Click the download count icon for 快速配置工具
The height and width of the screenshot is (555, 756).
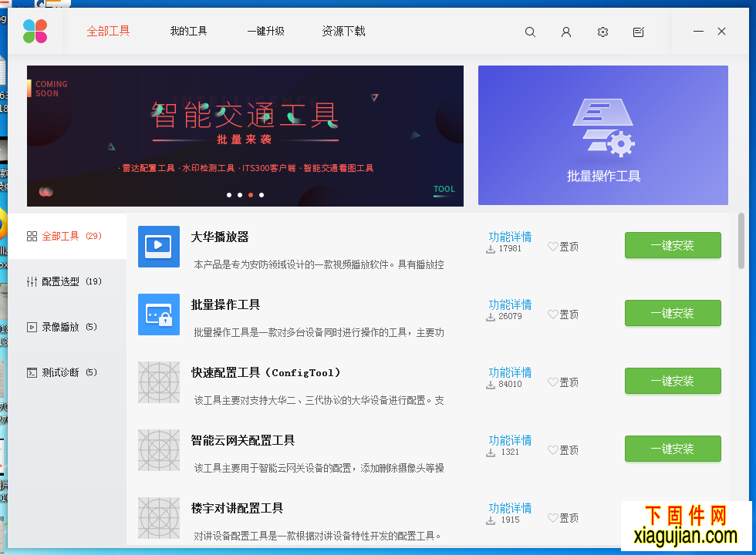pyautogui.click(x=491, y=385)
